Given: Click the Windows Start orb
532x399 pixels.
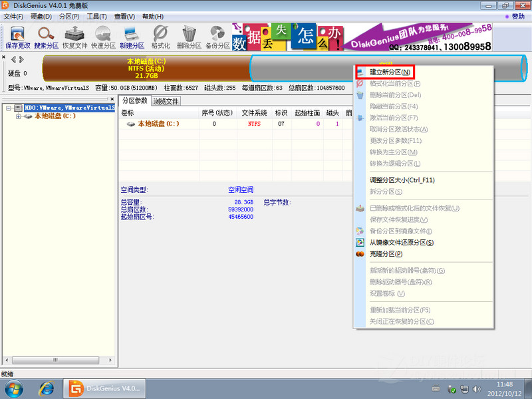Looking at the screenshot, I should click(13, 389).
